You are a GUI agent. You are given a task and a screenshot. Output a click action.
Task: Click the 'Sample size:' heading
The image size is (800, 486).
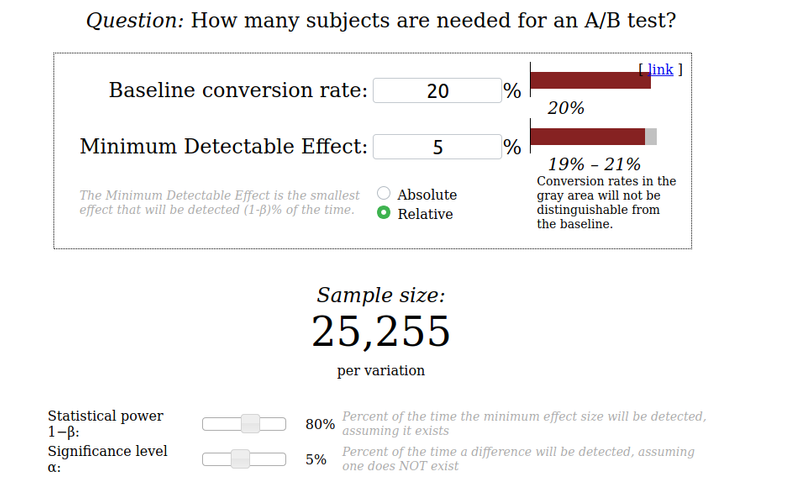point(381,295)
